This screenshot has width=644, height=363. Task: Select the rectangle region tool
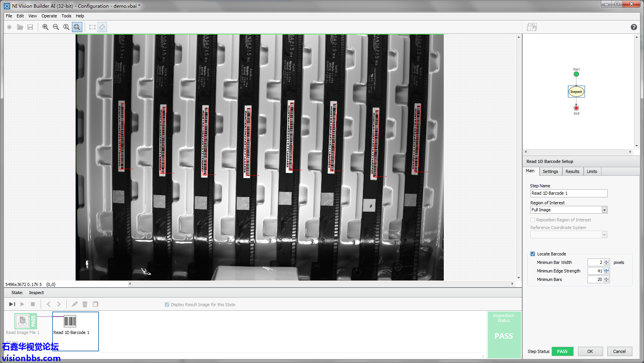92,27
